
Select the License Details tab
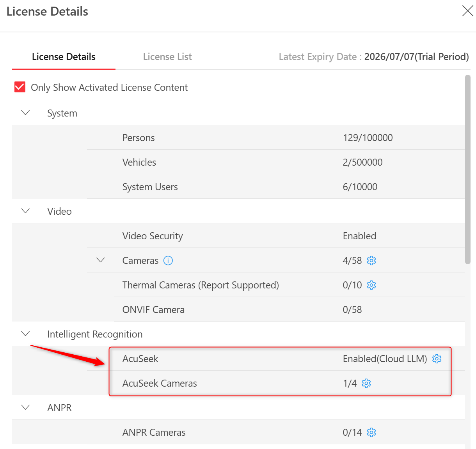tap(64, 57)
